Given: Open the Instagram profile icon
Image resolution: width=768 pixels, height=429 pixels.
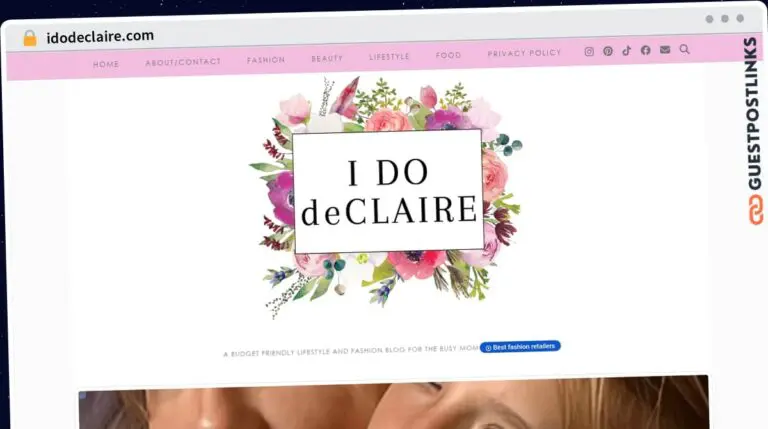Looking at the screenshot, I should coord(589,51).
